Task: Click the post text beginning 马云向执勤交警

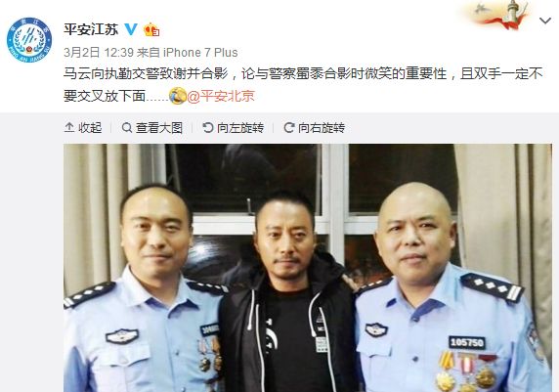Action: 303,85
